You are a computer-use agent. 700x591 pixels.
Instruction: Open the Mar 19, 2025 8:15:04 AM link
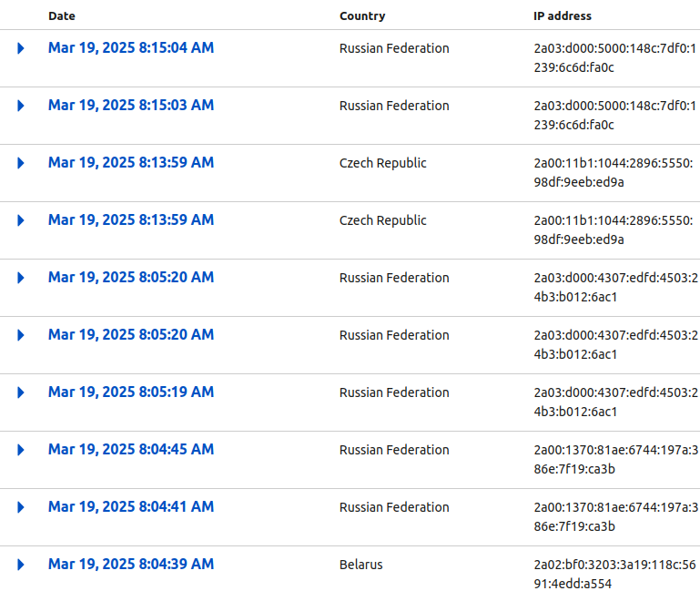coord(131,48)
